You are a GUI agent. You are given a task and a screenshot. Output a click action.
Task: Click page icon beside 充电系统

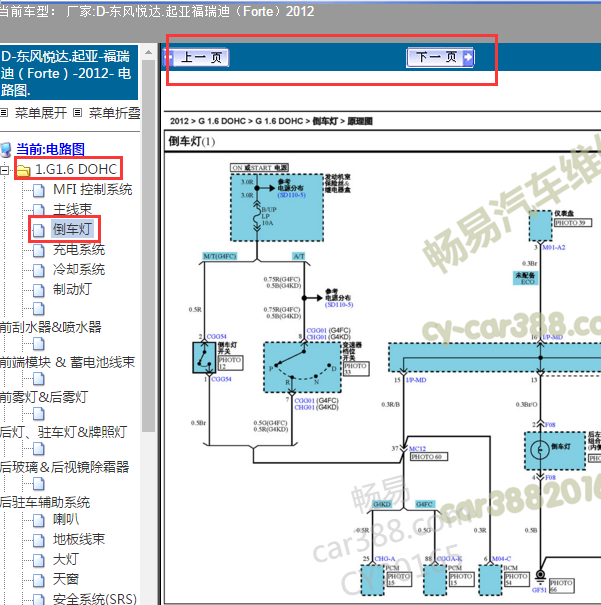coord(39,250)
